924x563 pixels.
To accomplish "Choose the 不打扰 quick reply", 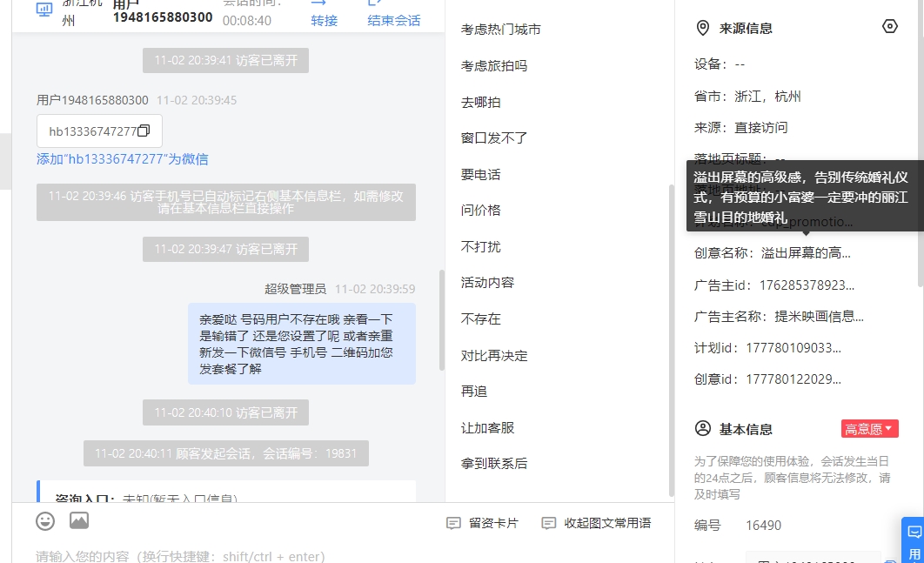I will point(481,247).
